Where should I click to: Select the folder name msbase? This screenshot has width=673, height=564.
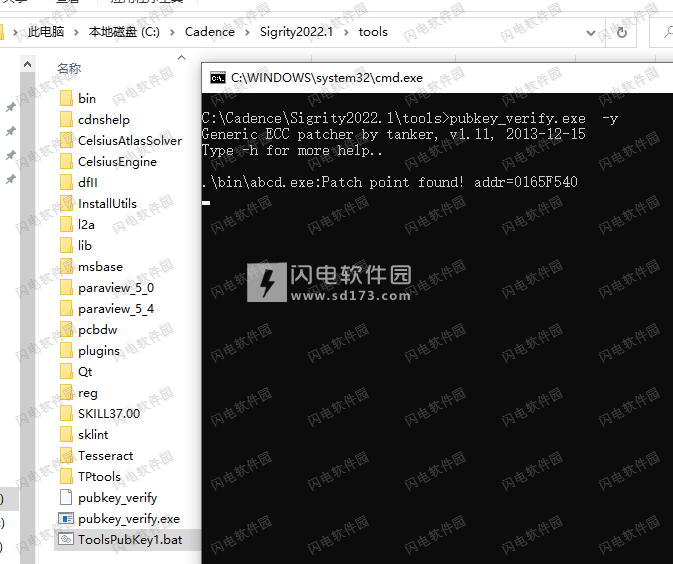coord(100,267)
